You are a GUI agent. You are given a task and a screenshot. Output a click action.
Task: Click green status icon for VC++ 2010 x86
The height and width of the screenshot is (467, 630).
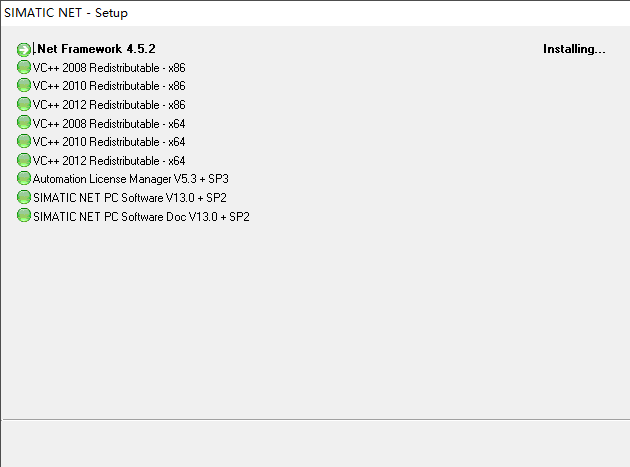pos(24,85)
